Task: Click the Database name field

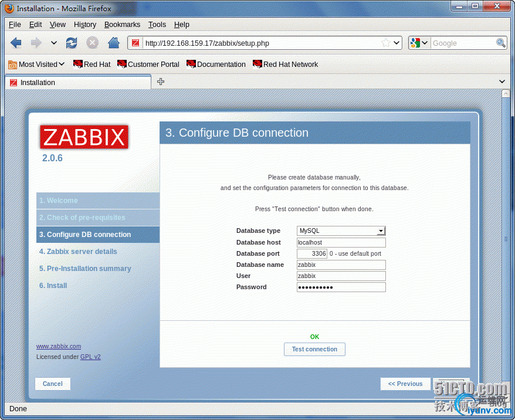Action: [341, 265]
